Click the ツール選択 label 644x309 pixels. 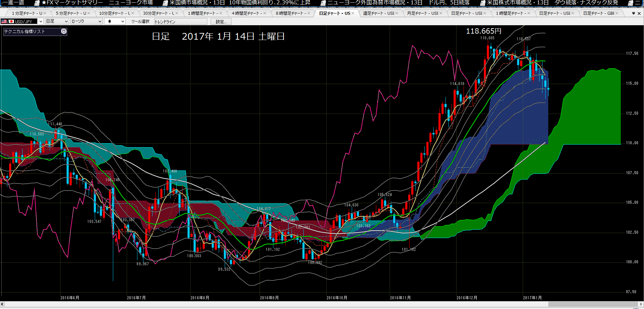click(x=140, y=22)
